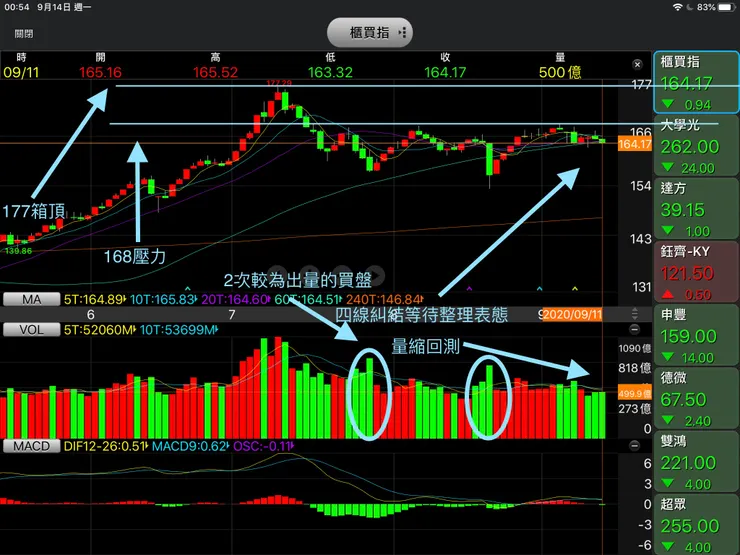
Task: Collapse the MACD panel with minus icon
Action: coord(635,446)
